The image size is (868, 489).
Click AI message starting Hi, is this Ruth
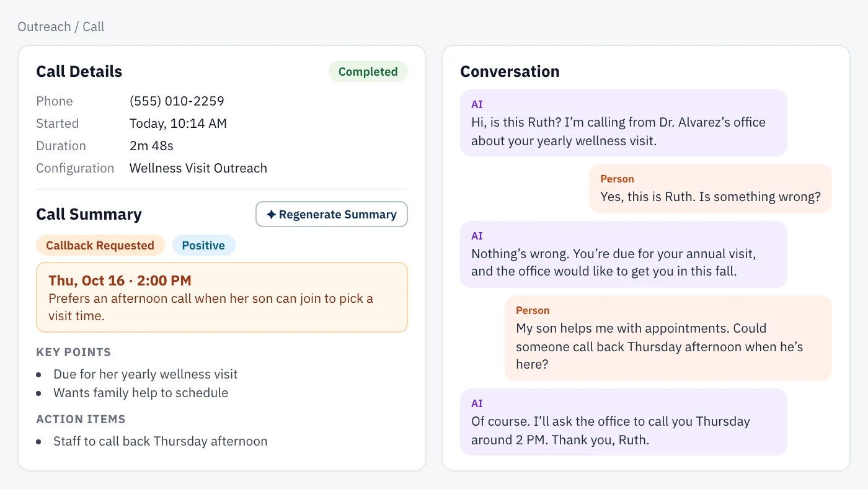pos(624,123)
